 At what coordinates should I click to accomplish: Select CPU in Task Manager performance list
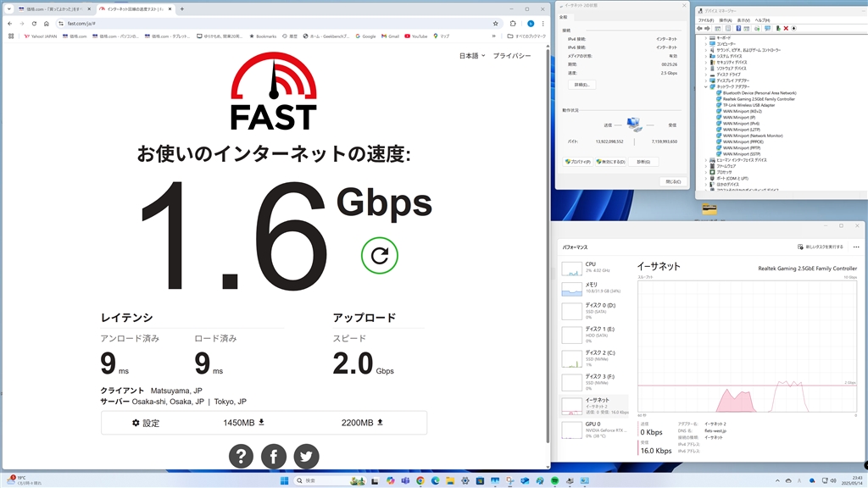594,268
